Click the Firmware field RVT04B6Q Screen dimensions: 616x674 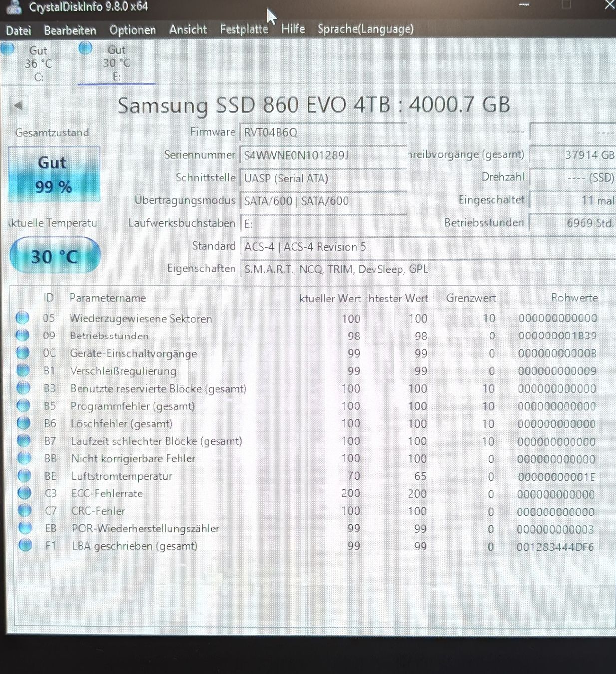click(x=323, y=132)
